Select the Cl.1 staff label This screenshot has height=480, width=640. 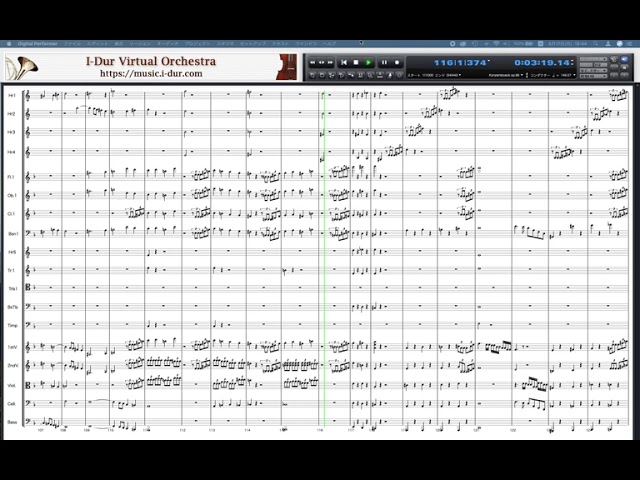(11, 214)
